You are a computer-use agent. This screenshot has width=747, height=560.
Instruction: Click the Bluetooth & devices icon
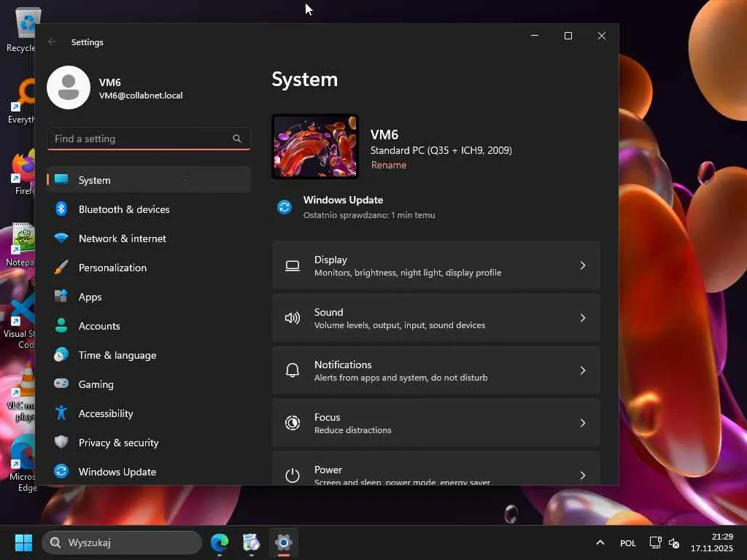pyautogui.click(x=61, y=209)
